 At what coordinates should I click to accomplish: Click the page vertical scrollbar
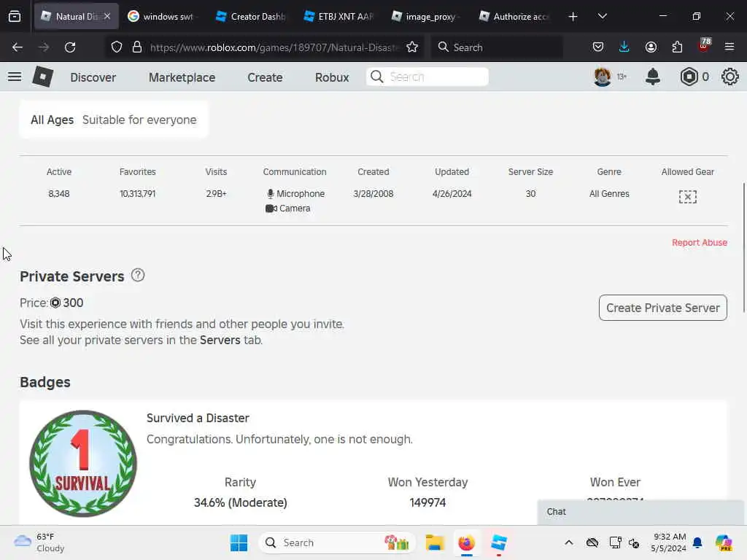click(x=743, y=248)
